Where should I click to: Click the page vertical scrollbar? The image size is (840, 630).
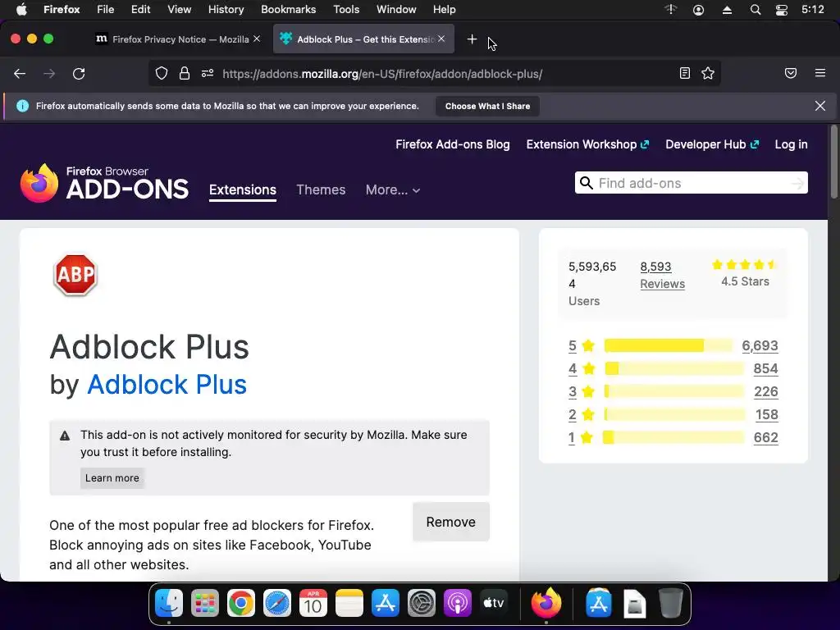[x=833, y=162]
